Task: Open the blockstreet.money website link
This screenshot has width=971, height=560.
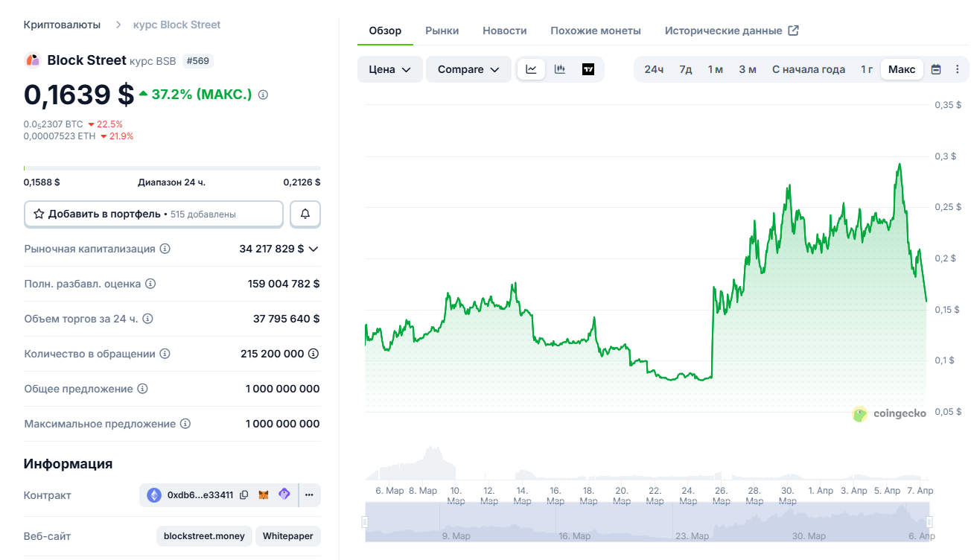Action: 204,536
